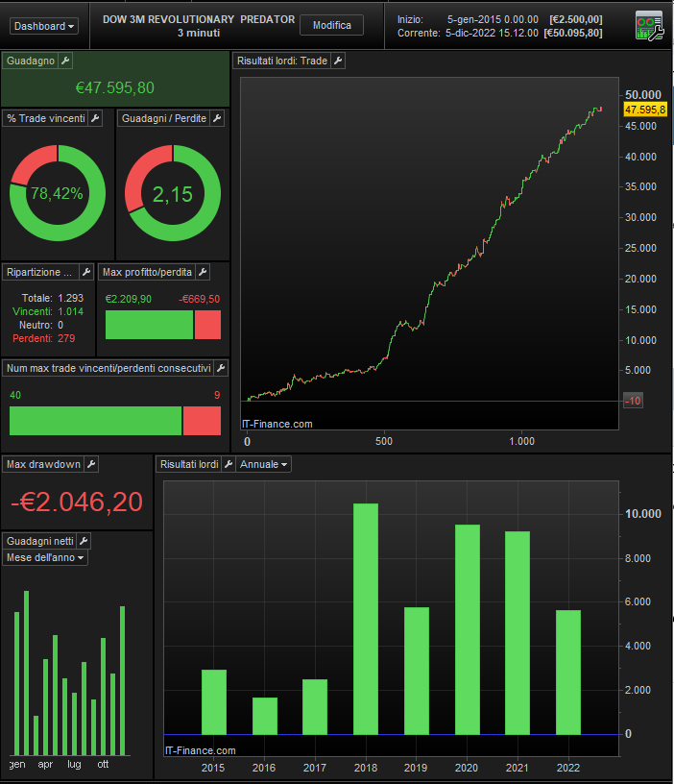The height and width of the screenshot is (784, 674).
Task: Click the green 40 consecutive wins bar
Action: (x=95, y=421)
